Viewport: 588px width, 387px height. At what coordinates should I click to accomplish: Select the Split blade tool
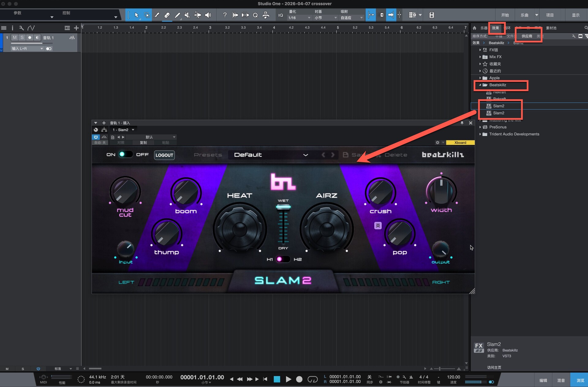pos(157,15)
